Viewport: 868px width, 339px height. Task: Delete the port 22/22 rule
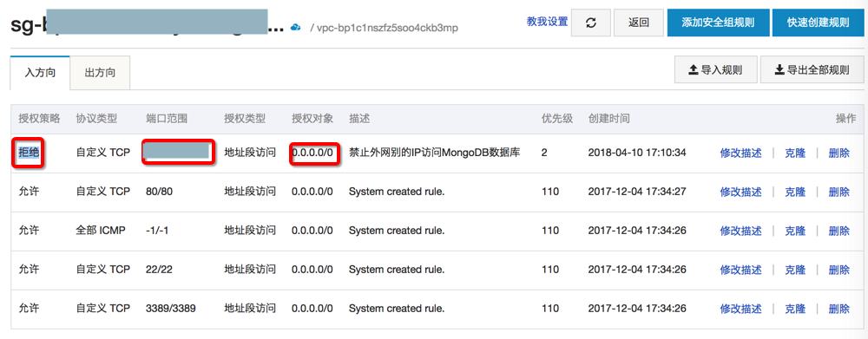(838, 270)
